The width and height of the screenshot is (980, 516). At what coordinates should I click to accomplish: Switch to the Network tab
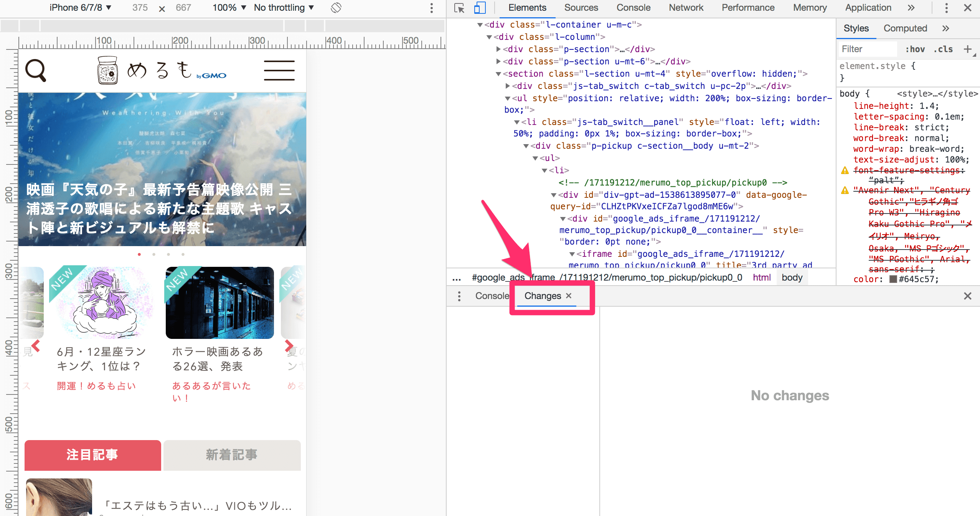686,8
